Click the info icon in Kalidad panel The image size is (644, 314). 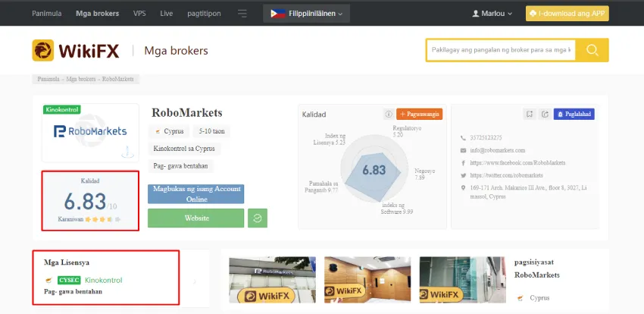pos(389,115)
